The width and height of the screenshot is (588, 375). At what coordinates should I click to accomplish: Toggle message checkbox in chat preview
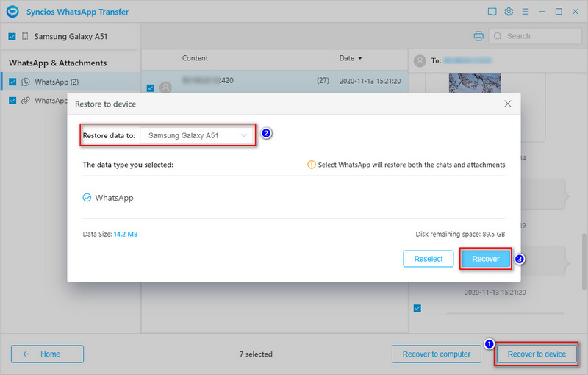tap(417, 308)
